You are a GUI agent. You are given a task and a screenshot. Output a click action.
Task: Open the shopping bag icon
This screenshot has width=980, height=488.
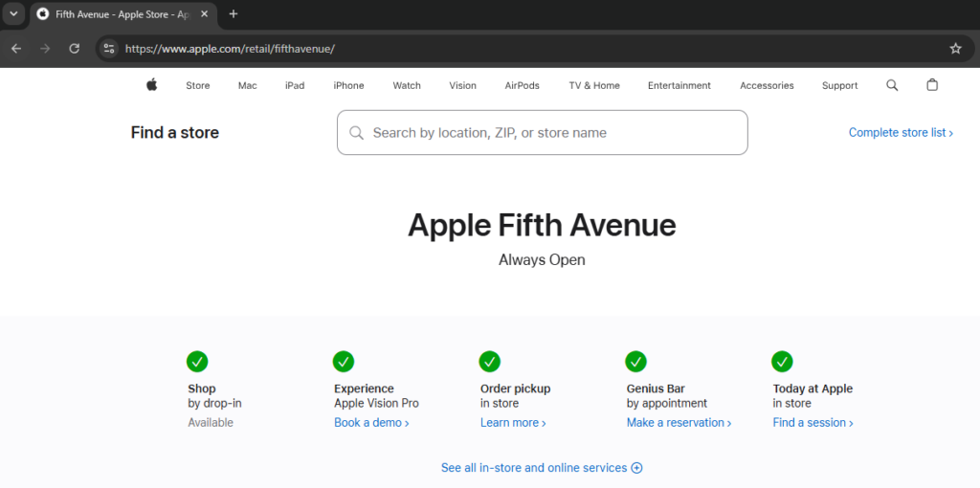tap(932, 85)
